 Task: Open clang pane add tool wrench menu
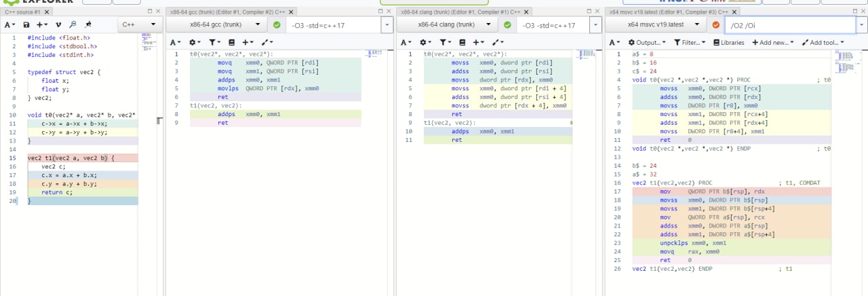(x=497, y=42)
